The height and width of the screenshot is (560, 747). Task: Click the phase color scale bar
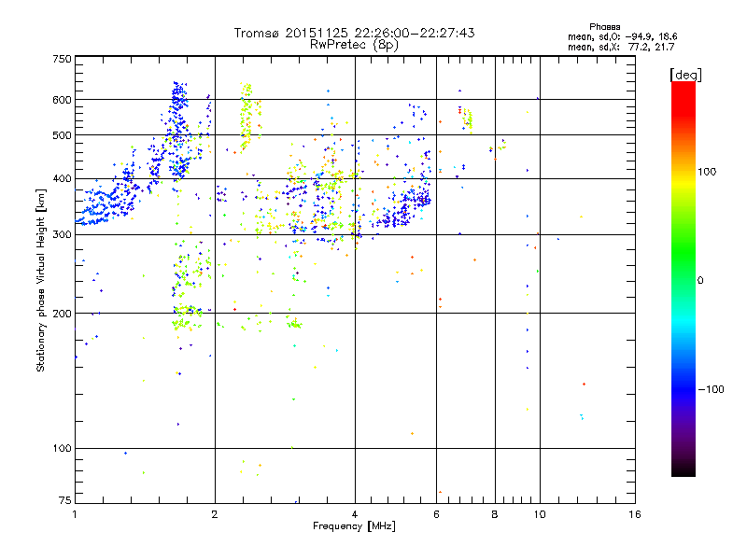pyautogui.click(x=684, y=279)
